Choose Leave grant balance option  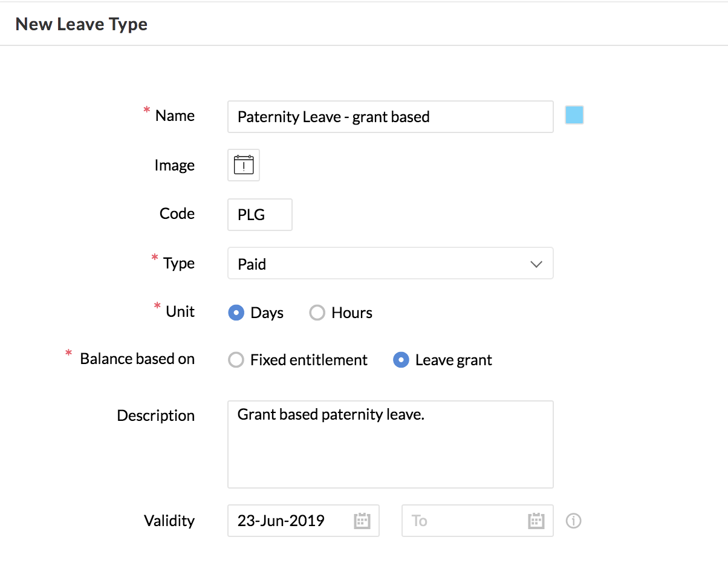[x=401, y=360]
